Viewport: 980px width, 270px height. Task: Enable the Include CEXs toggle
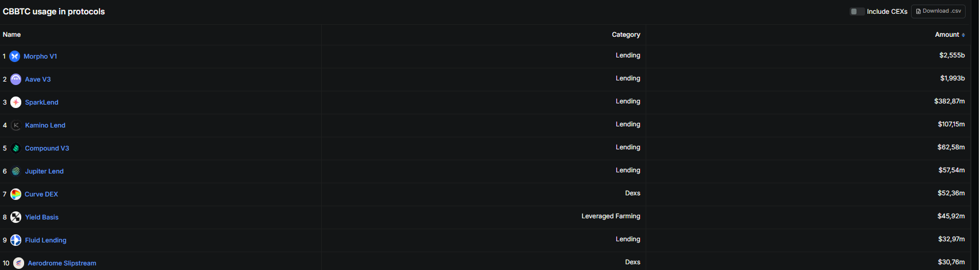point(857,11)
